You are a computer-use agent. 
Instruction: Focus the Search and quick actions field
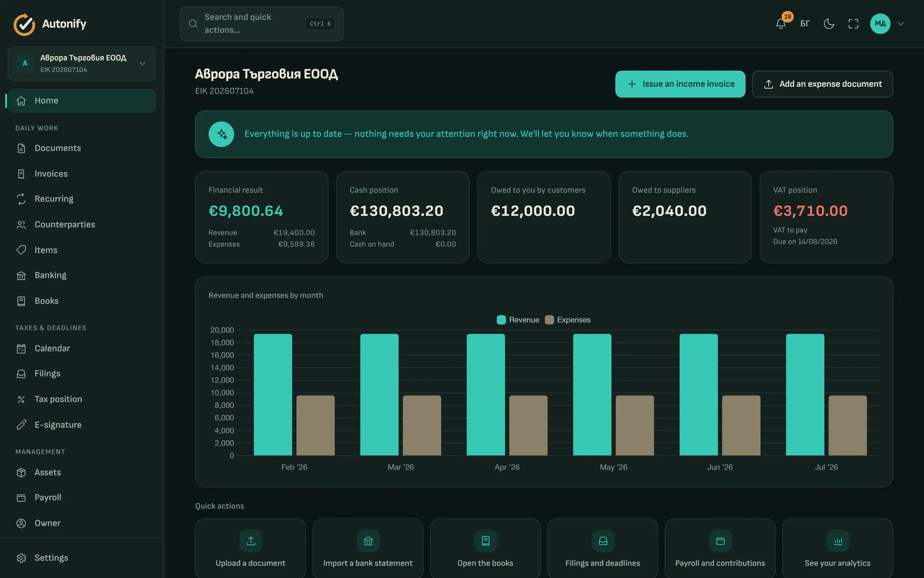pyautogui.click(x=262, y=24)
